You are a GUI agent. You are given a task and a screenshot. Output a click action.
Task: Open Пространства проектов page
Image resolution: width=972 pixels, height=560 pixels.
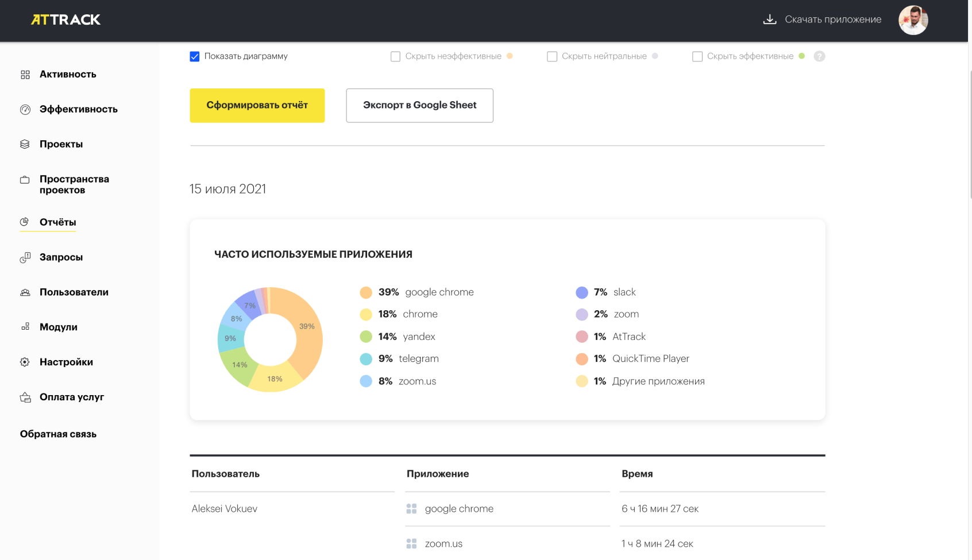[x=74, y=184]
